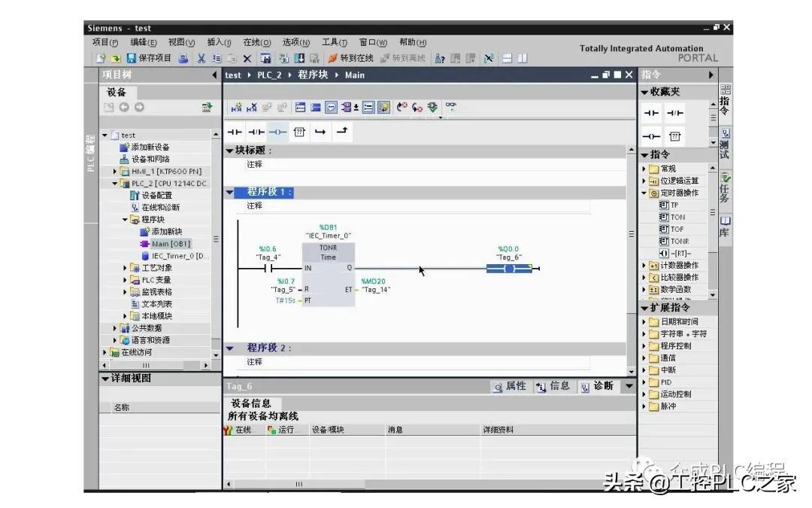This screenshot has width=812, height=508.
Task: Select the 设备配置 tree item
Action: coord(150,196)
